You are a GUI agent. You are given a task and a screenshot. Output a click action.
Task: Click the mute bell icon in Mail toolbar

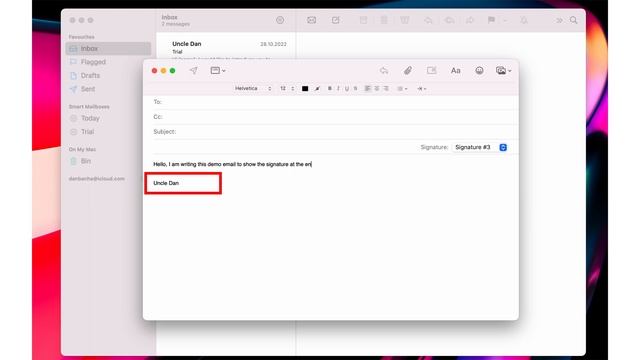click(524, 20)
